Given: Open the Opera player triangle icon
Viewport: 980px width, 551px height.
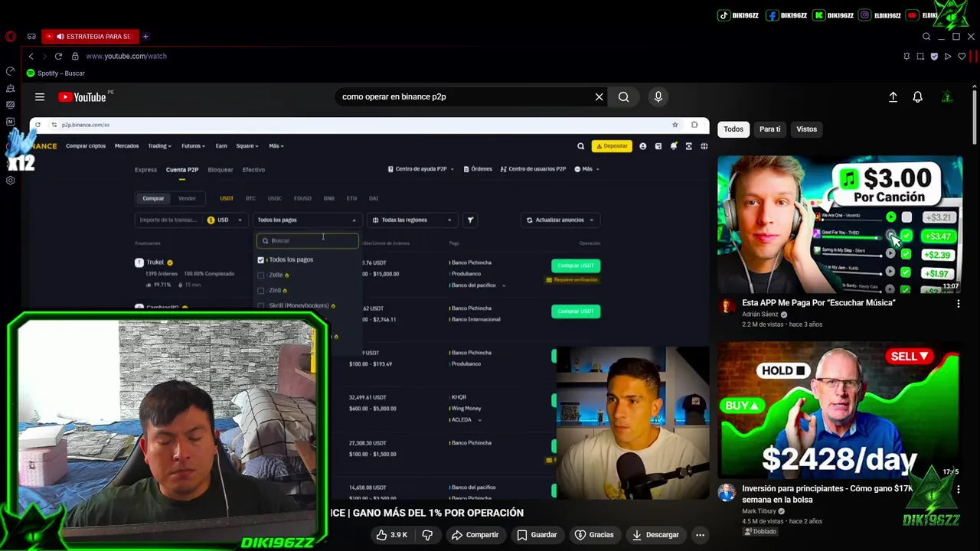Looking at the screenshot, I should [948, 56].
